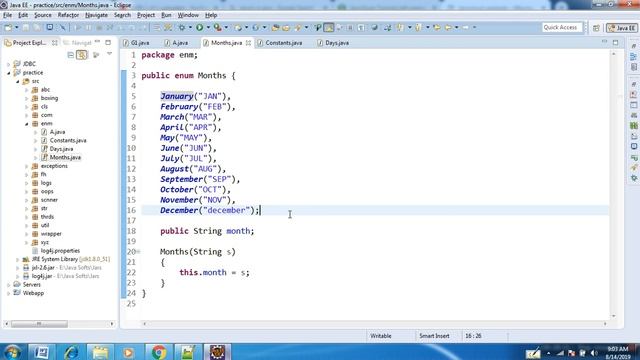Click Collapse All in Project Explorer

coord(71,55)
